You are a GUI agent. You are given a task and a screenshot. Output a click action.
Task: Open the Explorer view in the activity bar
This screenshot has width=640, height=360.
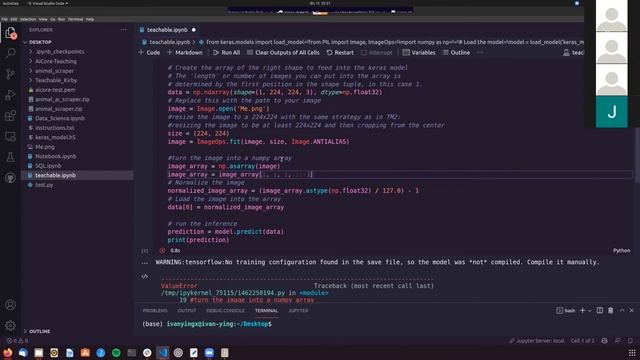tap(11, 33)
